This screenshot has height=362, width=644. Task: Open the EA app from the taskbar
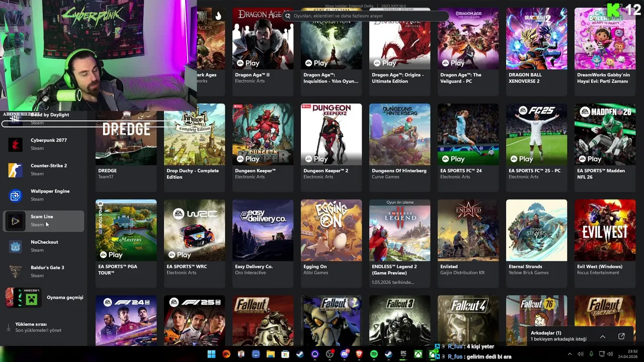(x=226, y=354)
